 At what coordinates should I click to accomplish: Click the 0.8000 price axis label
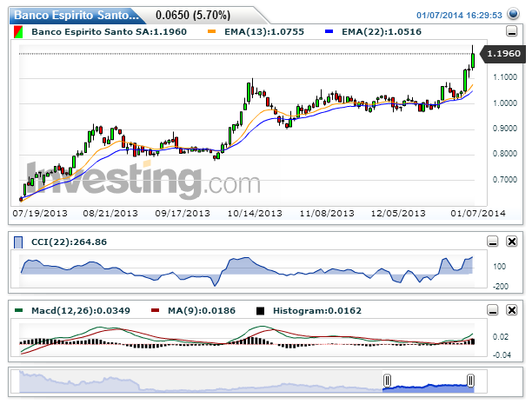coord(505,154)
